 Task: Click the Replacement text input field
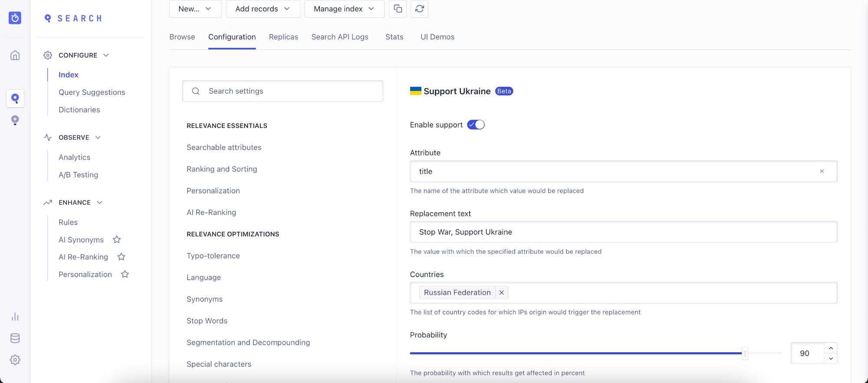coord(623,232)
